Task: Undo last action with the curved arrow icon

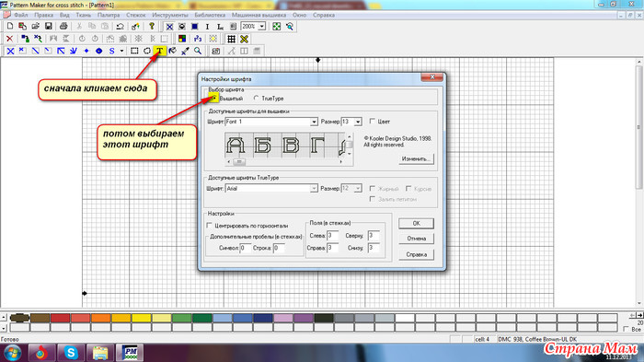Action: [x=120, y=27]
